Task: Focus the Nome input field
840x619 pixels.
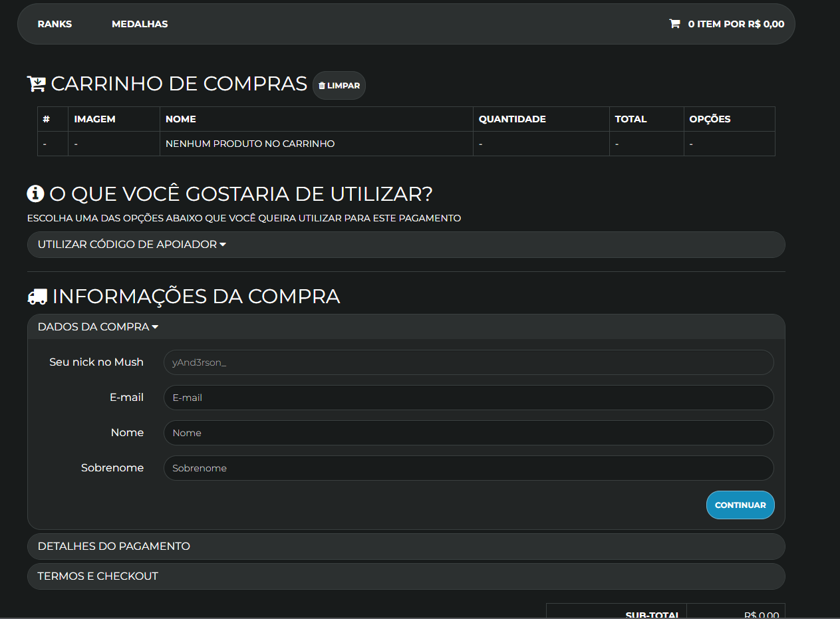Action: coord(469,433)
